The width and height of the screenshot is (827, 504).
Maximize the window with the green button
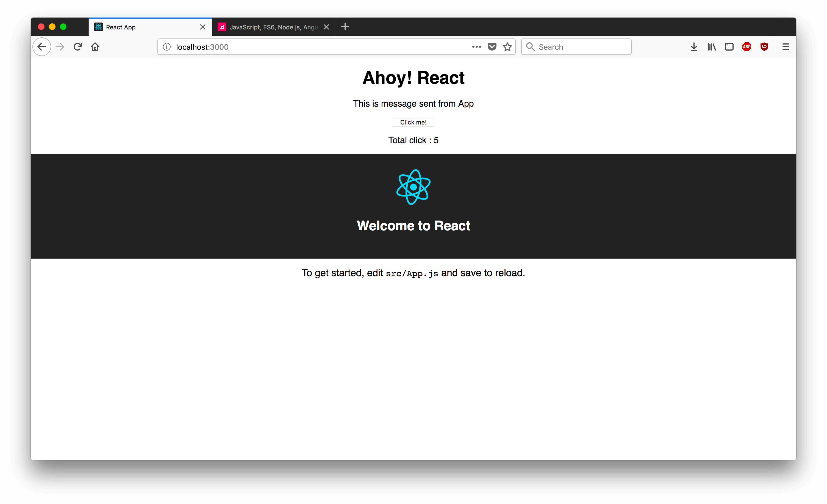coord(63,27)
